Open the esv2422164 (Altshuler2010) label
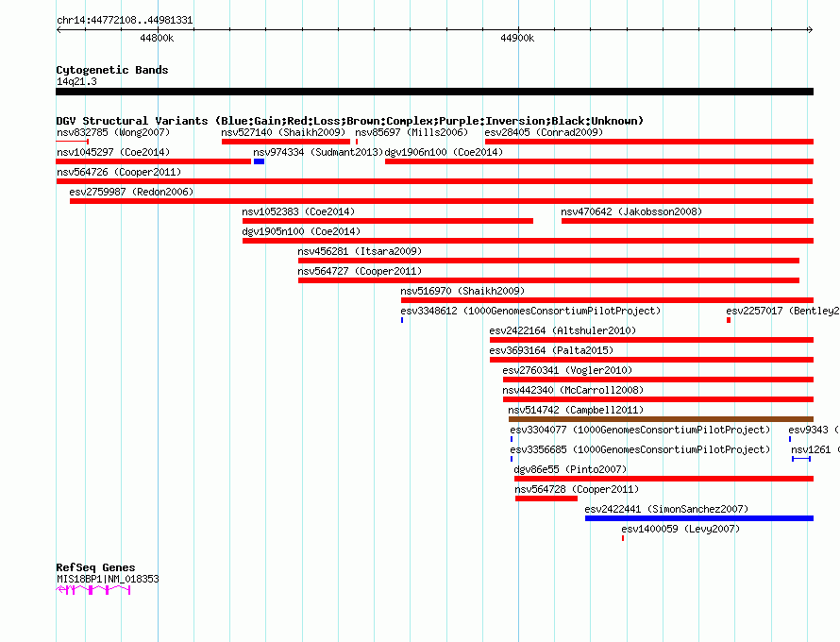Viewport: 840px width, 642px height. [563, 330]
